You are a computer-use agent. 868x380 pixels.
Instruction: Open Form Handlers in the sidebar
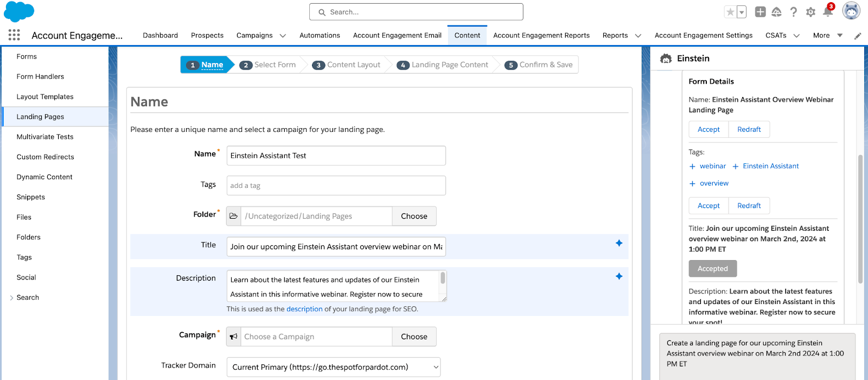(x=40, y=77)
